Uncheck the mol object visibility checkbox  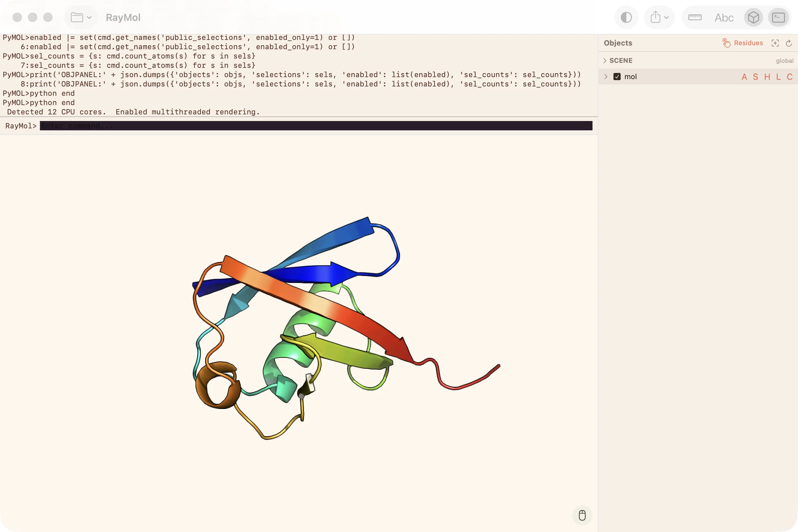pos(617,77)
